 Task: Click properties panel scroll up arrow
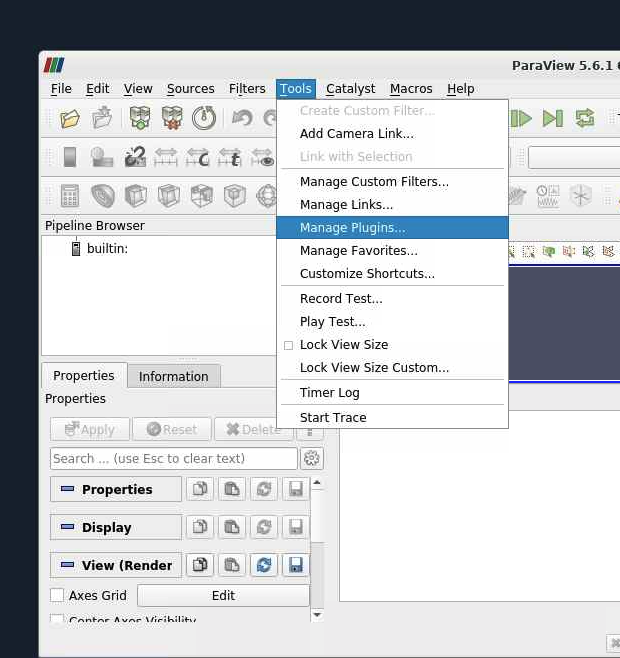point(317,483)
